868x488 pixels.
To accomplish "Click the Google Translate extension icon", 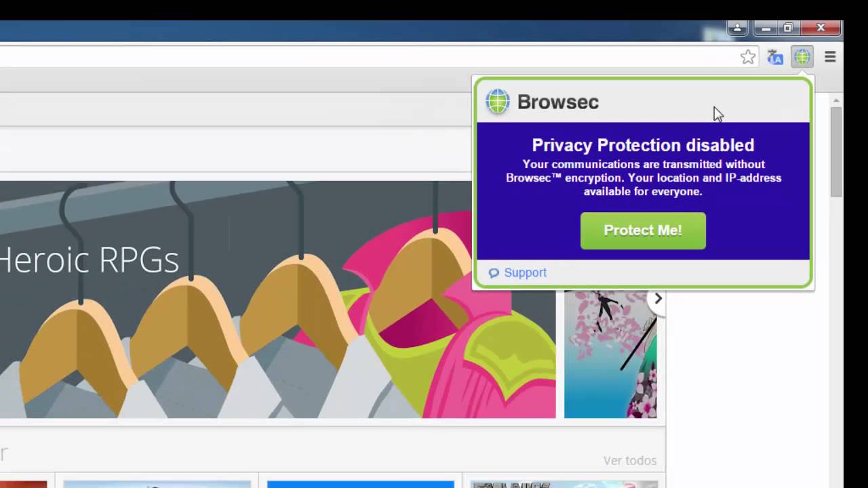I will click(x=775, y=58).
